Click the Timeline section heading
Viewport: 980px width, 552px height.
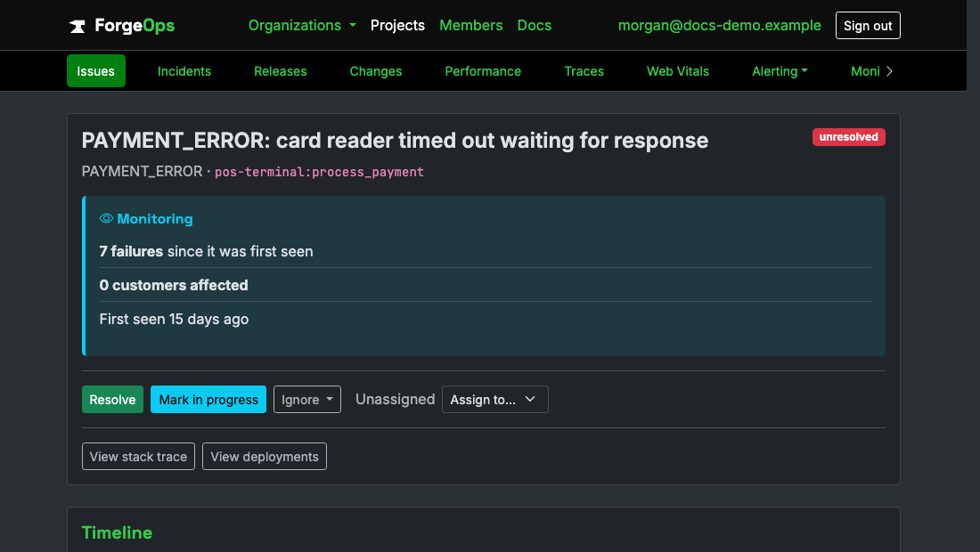coord(117,532)
